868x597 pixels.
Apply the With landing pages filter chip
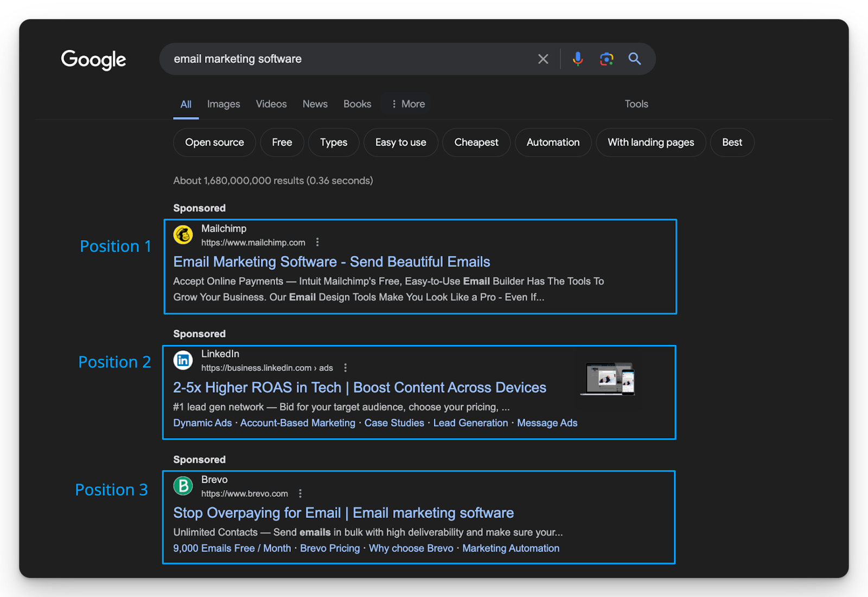click(651, 143)
